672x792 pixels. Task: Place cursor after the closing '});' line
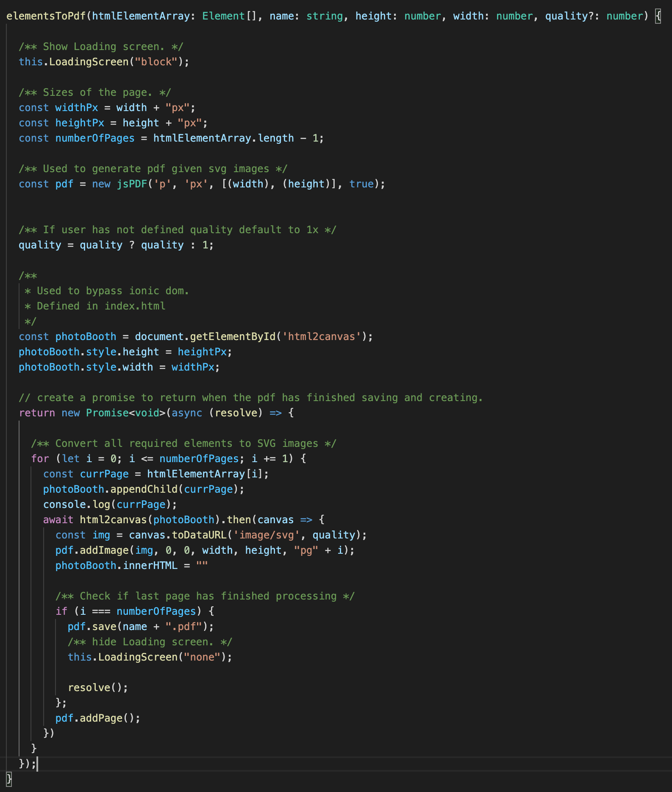tap(38, 764)
